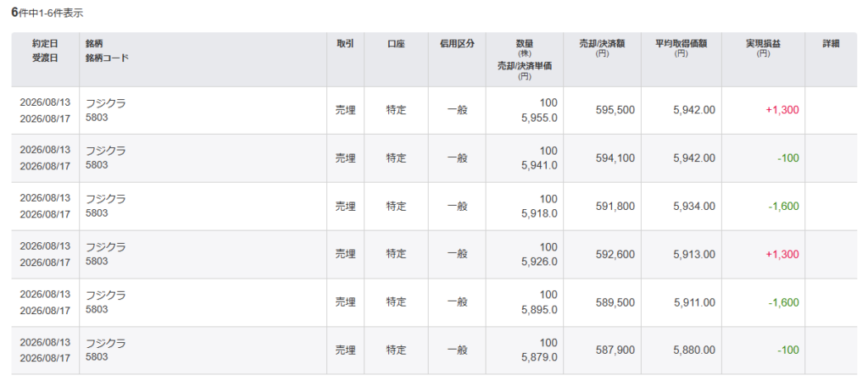Click the 591,800 sale amount cell
Viewport: 868px width, 381px height.
603,207
